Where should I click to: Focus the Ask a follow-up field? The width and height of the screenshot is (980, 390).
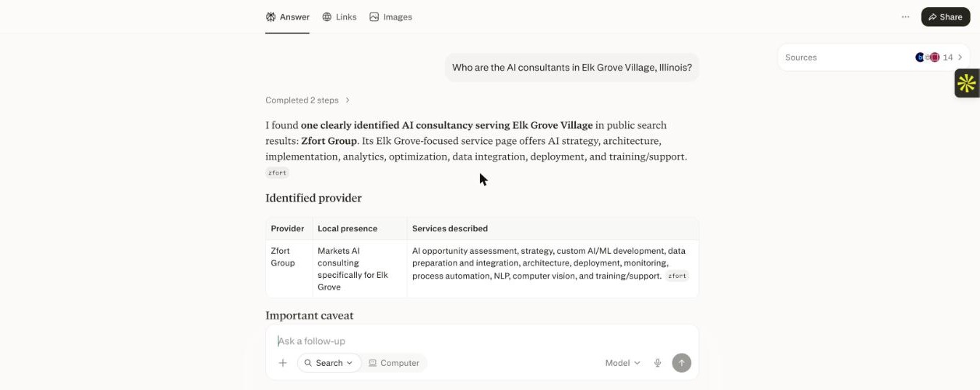(482, 341)
